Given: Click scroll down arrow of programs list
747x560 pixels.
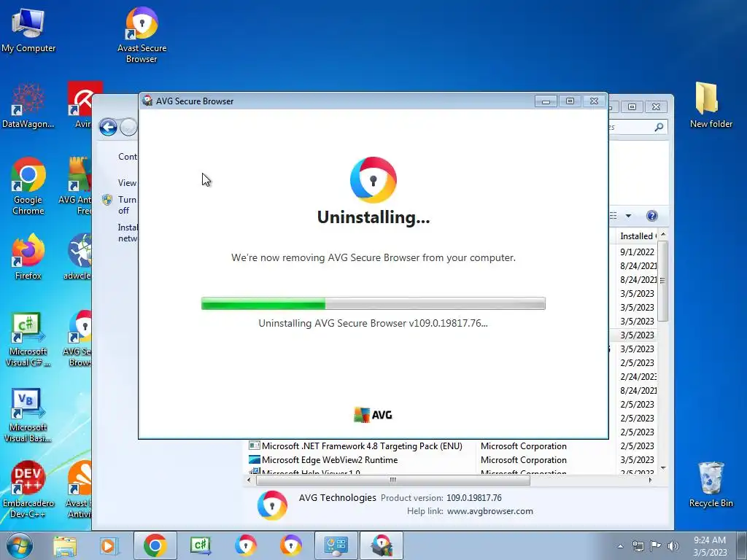Looking at the screenshot, I should point(662,469).
